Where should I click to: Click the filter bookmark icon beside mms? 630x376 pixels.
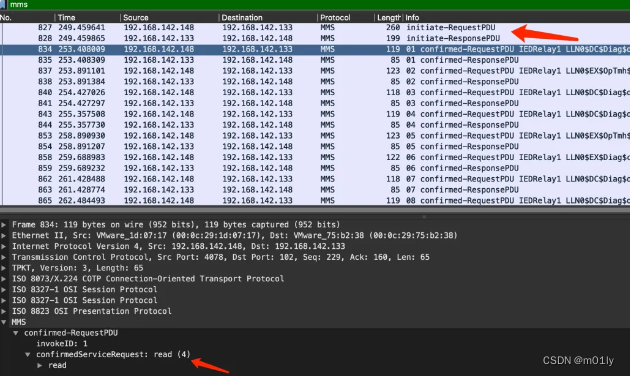point(3,4)
